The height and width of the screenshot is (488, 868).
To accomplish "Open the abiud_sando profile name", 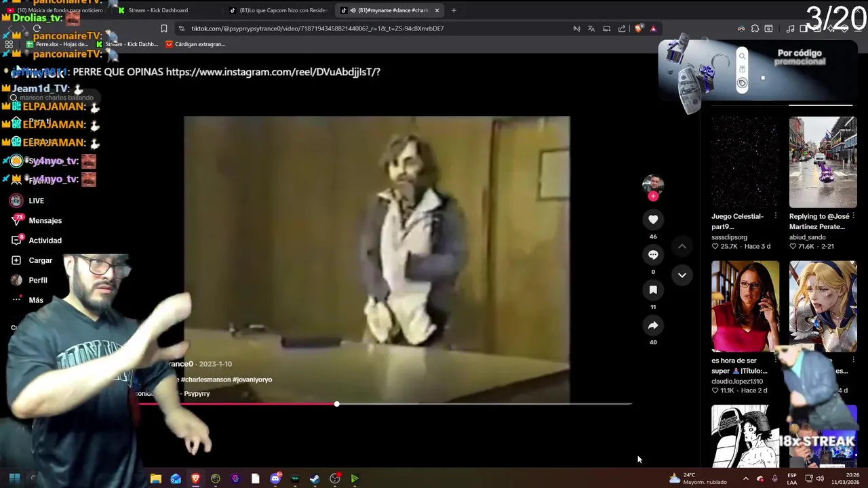I will pyautogui.click(x=807, y=237).
